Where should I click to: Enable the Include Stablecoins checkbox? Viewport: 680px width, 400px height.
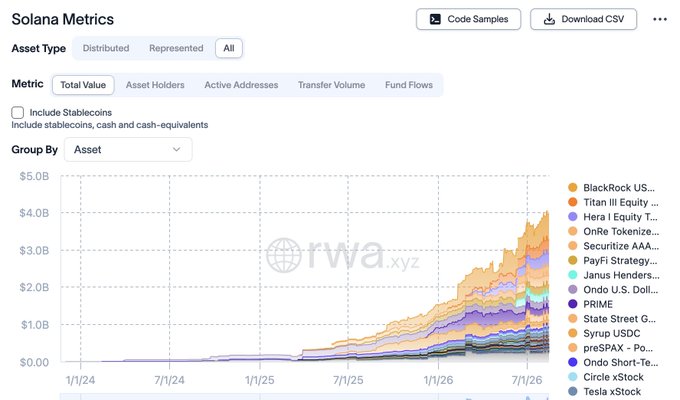[x=17, y=113]
